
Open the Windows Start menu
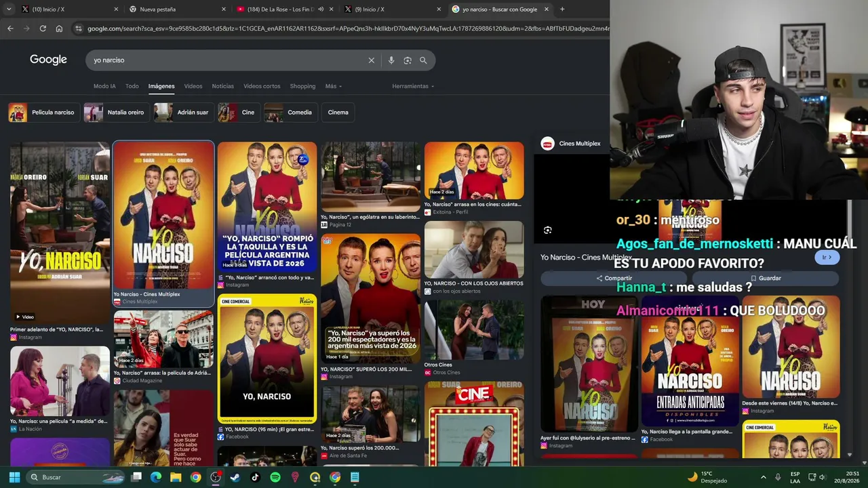coord(14,477)
